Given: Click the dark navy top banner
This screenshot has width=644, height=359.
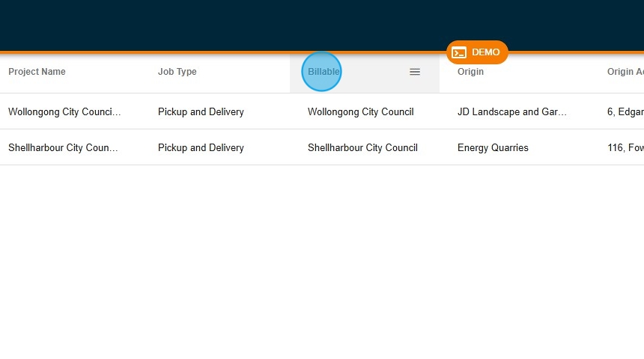Looking at the screenshot, I should 225,24.
